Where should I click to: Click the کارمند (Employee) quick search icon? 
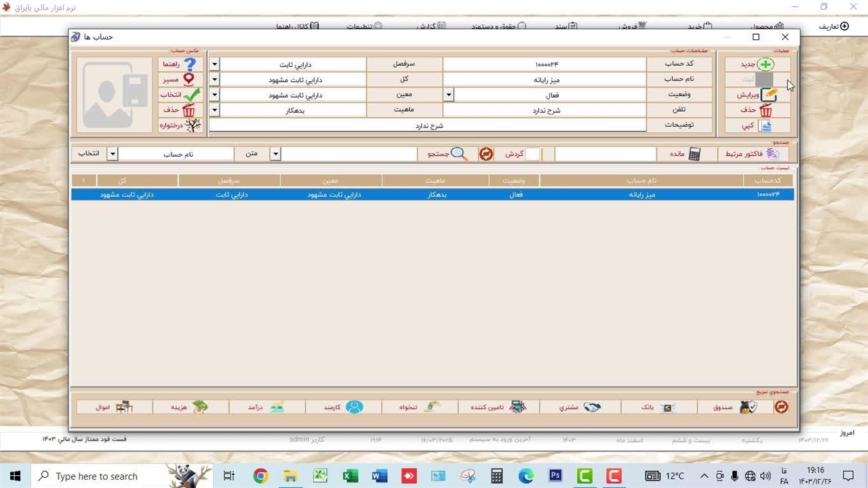click(x=354, y=407)
